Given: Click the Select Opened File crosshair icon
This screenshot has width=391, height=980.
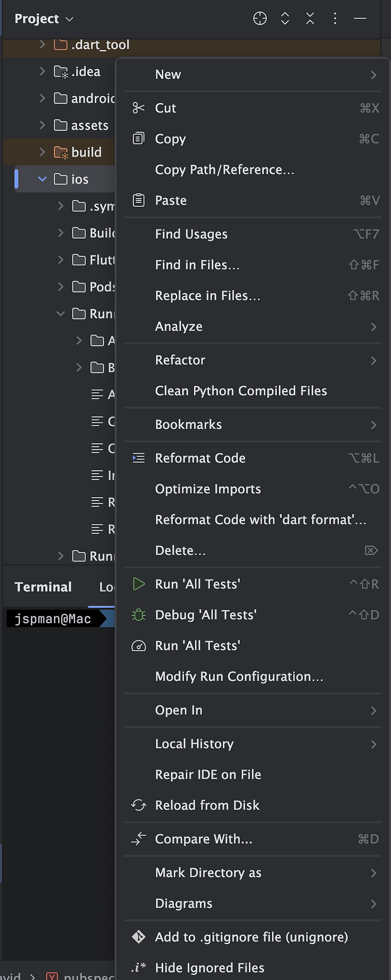Looking at the screenshot, I should click(x=260, y=19).
